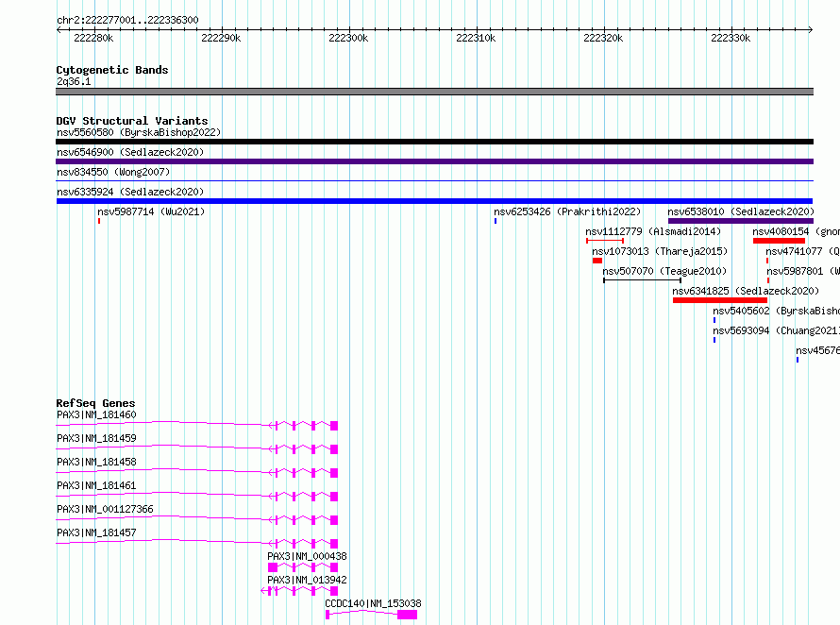
Task: Click the small blue nsv5693094 marker
Action: (714, 340)
